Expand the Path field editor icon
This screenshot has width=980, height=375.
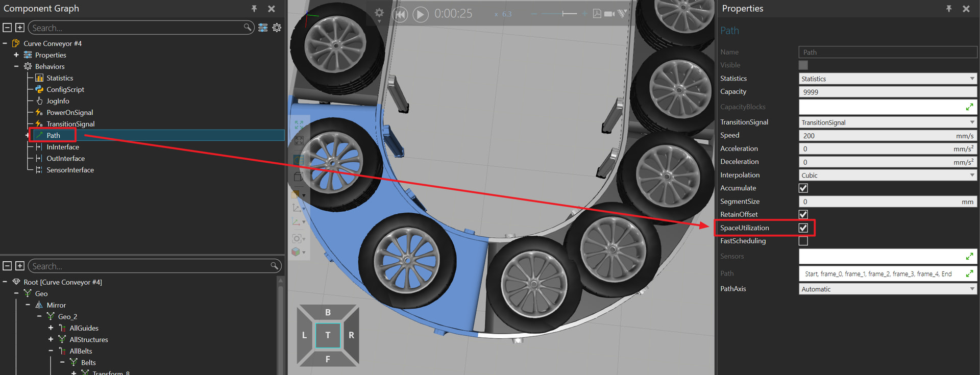[969, 273]
